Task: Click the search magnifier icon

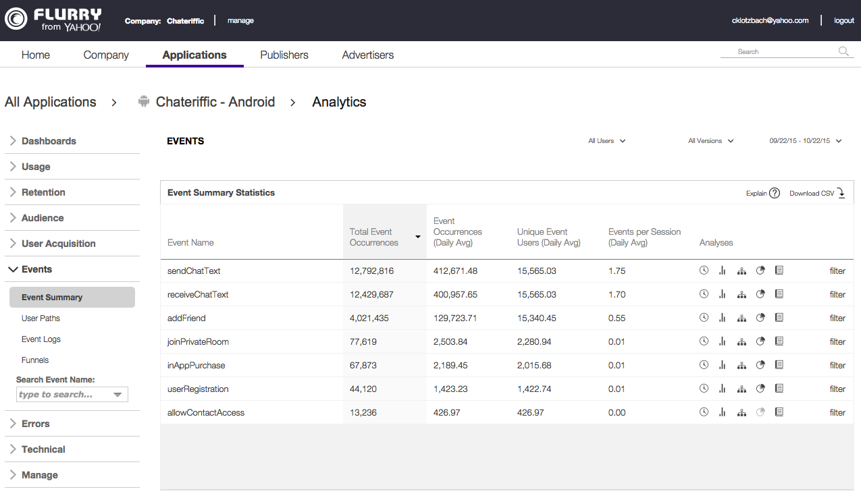Action: pyautogui.click(x=843, y=51)
